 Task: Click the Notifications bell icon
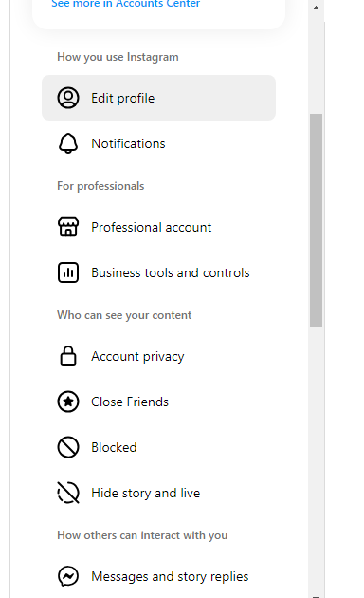tap(68, 143)
